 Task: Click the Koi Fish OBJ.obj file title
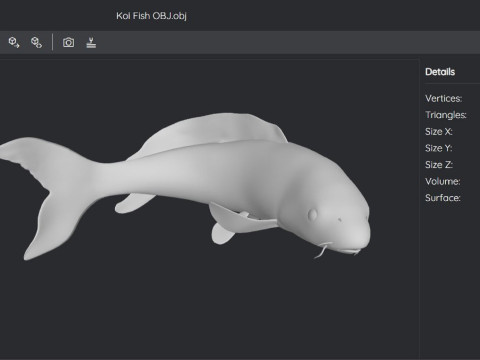[x=151, y=16]
